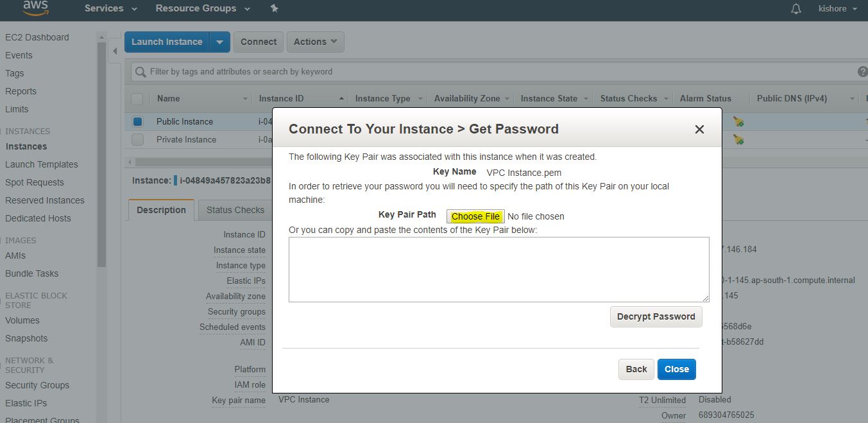The image size is (868, 423).
Task: Collapse the left navigation sidebar arrow
Action: pos(115,51)
